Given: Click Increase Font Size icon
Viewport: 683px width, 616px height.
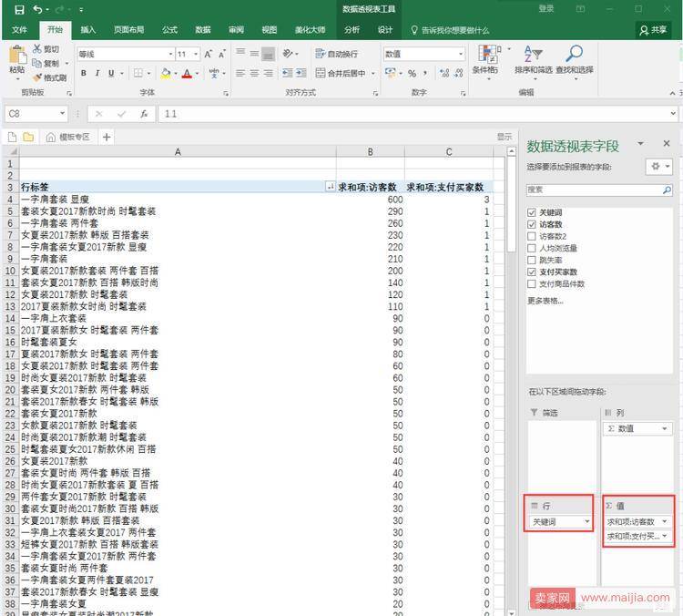Looking at the screenshot, I should [209, 54].
